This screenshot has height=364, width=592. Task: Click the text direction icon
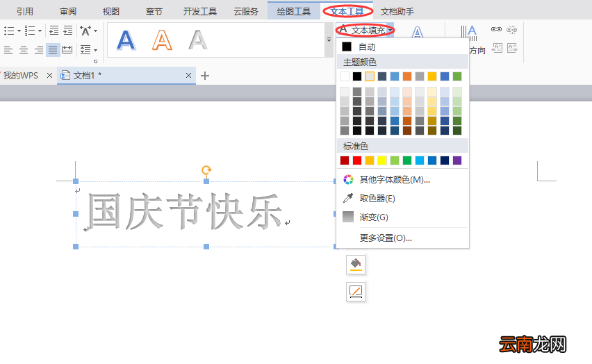[x=469, y=33]
